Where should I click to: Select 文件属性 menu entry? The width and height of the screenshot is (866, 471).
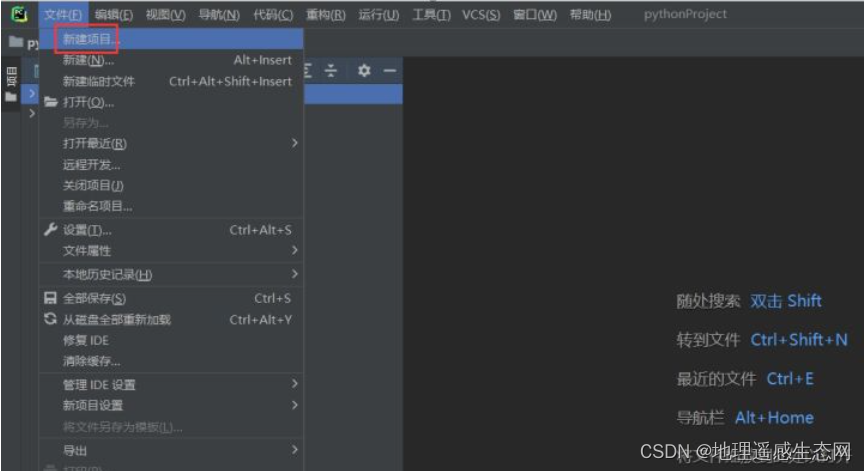point(171,251)
